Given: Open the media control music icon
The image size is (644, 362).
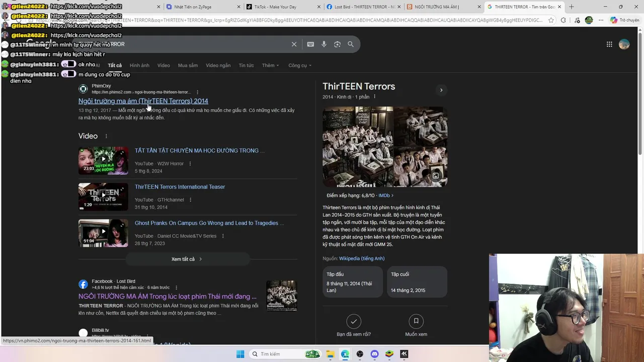Looking at the screenshot, I should [x=577, y=20].
